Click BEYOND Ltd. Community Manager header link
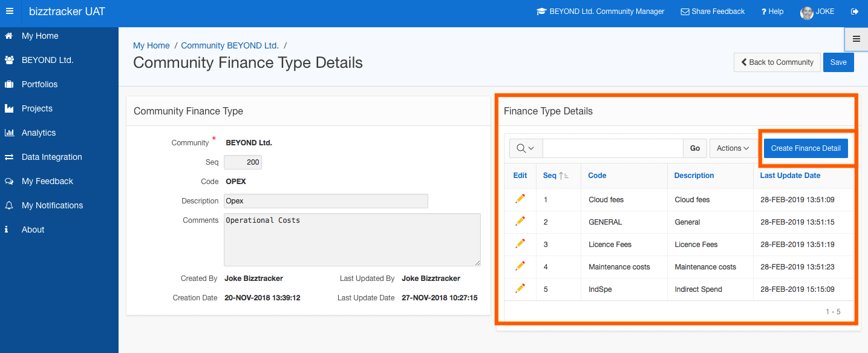Screen dimensions: 868x353 pyautogui.click(x=601, y=12)
